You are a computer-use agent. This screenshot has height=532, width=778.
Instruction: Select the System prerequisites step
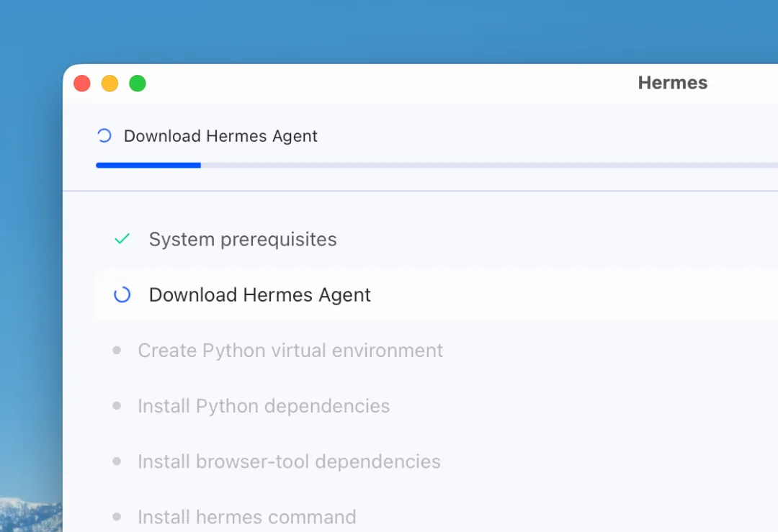(243, 240)
